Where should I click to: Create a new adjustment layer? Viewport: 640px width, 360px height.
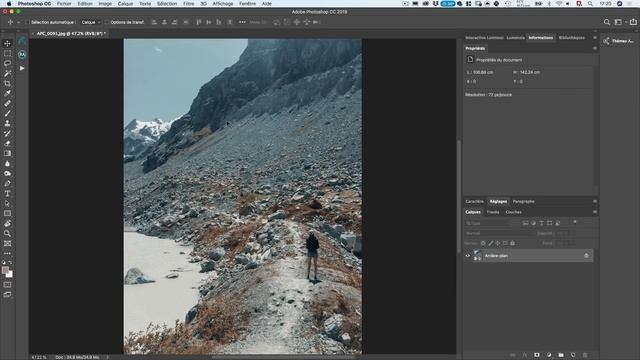point(549,355)
